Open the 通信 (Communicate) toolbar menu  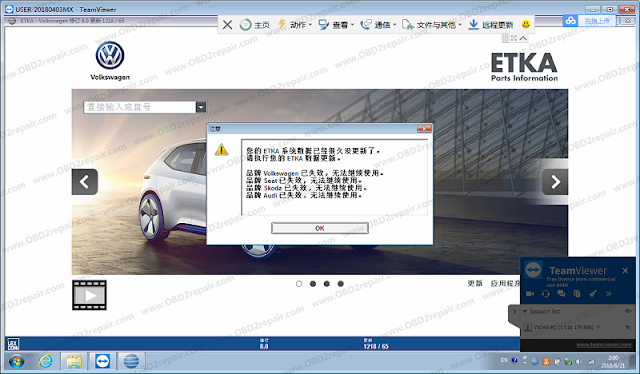[x=378, y=25]
